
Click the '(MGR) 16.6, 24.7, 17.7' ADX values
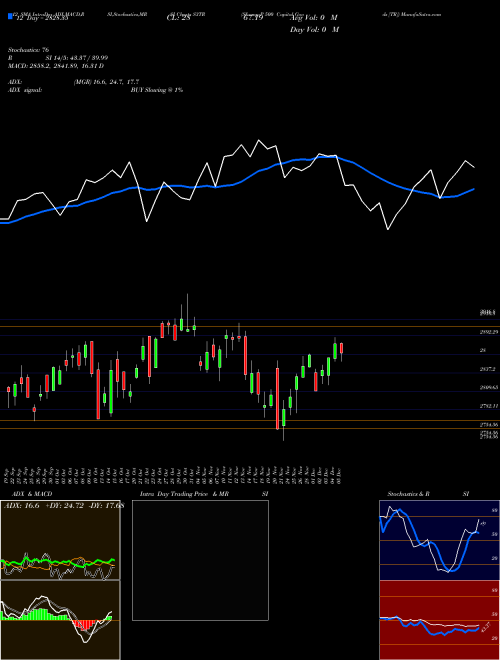click(x=106, y=82)
